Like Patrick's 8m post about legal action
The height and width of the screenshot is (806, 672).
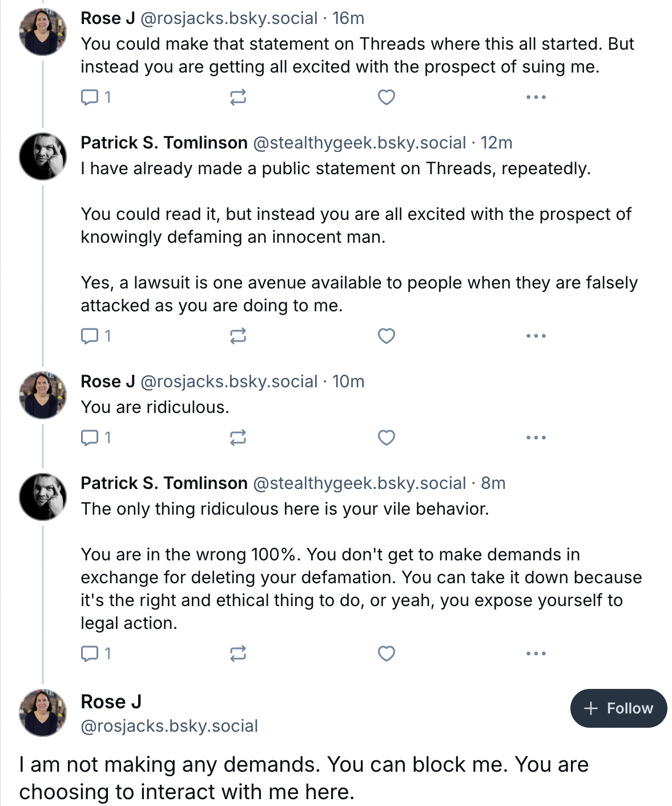click(x=387, y=653)
